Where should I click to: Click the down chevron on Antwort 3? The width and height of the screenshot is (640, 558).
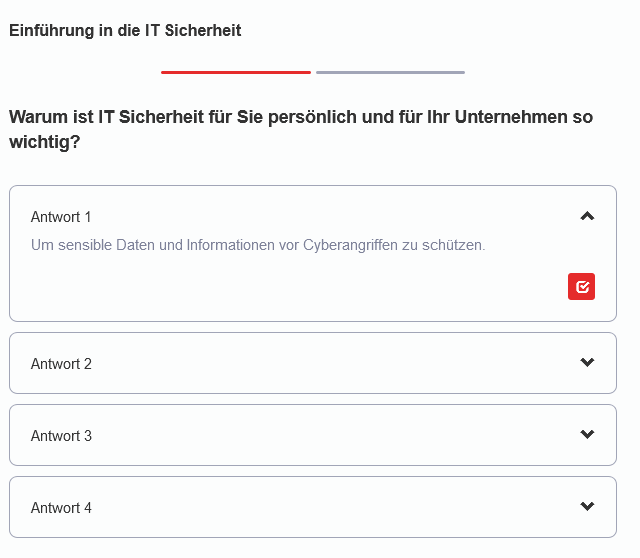tap(587, 435)
